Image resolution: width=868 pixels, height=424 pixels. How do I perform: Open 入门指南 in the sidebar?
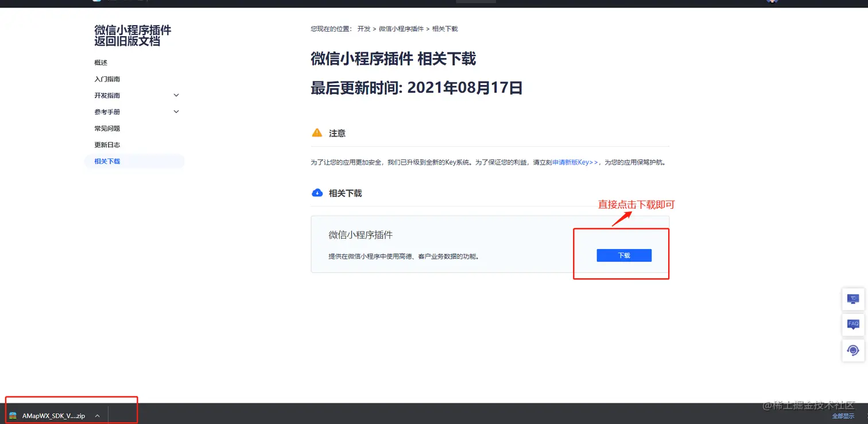107,79
